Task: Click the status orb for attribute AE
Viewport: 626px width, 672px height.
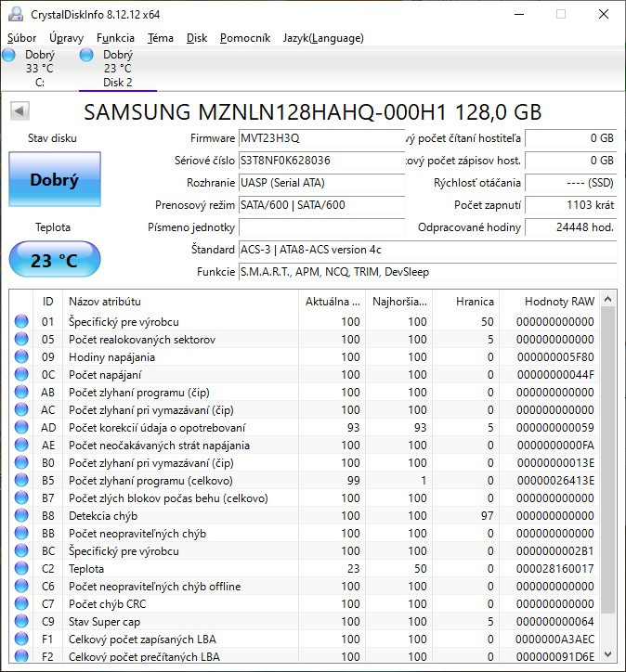Action: click(21, 445)
